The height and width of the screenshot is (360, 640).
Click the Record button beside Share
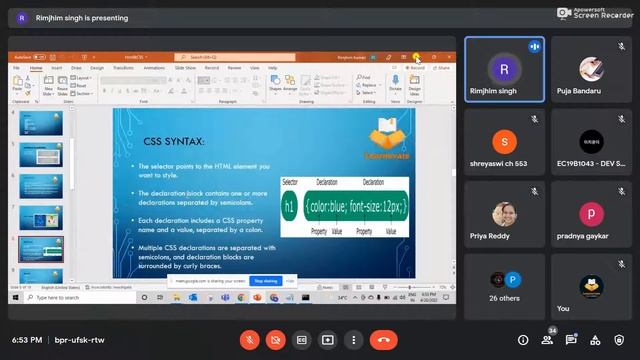pyautogui.click(x=415, y=68)
